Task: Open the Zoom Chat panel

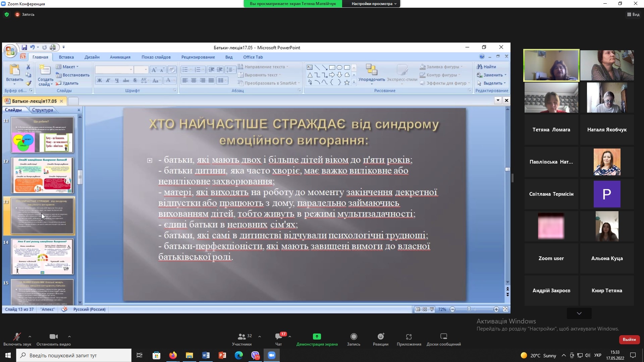Action: pyautogui.click(x=278, y=337)
